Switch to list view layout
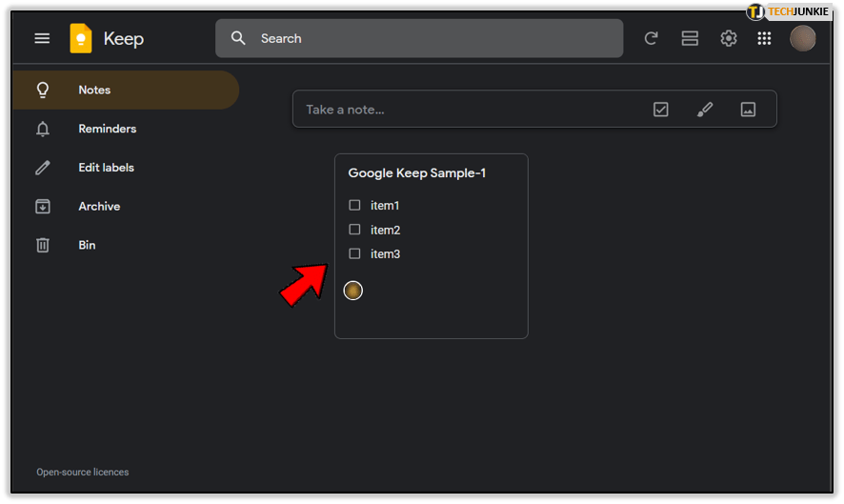 tap(690, 38)
